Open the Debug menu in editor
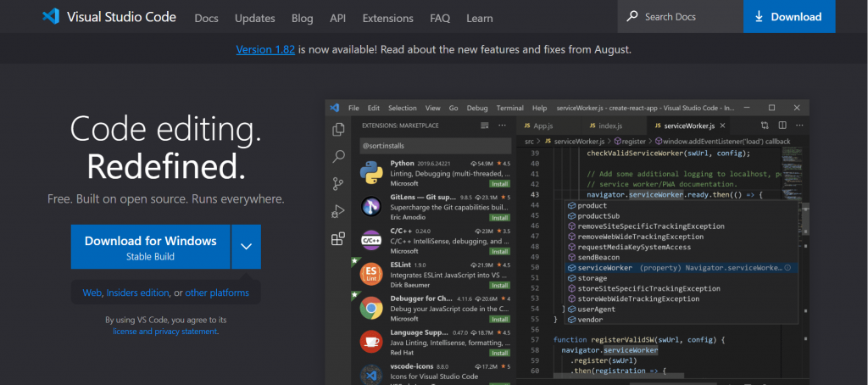 (x=477, y=108)
